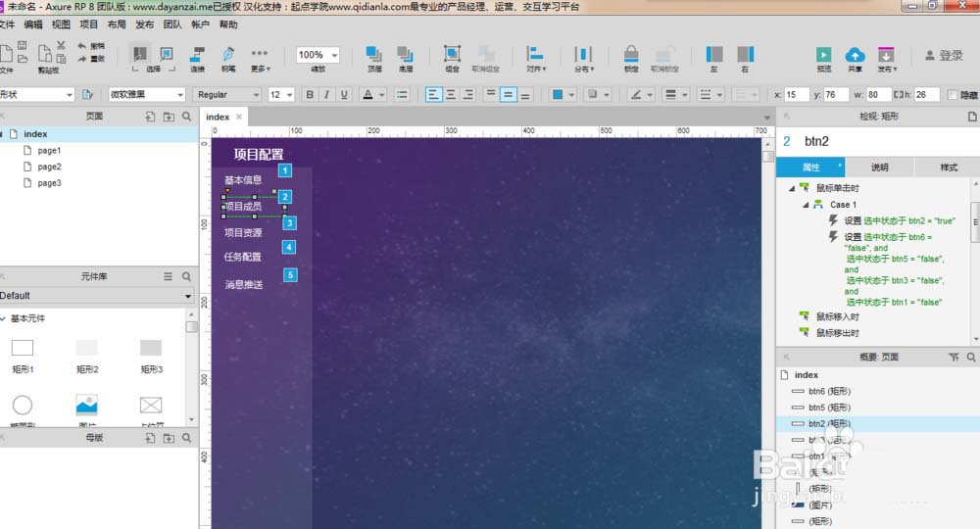Click the width w field

(877, 94)
